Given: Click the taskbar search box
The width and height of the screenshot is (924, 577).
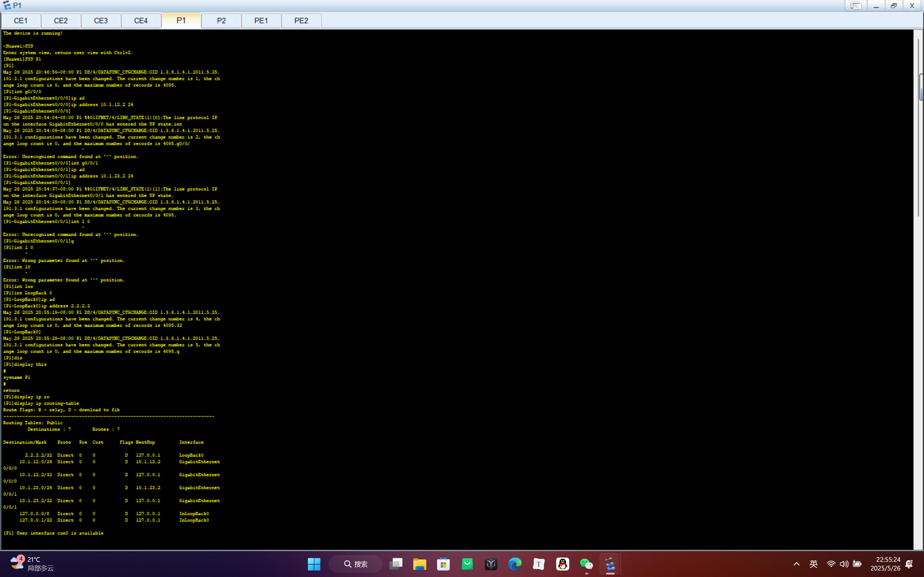Looking at the screenshot, I should tap(356, 564).
